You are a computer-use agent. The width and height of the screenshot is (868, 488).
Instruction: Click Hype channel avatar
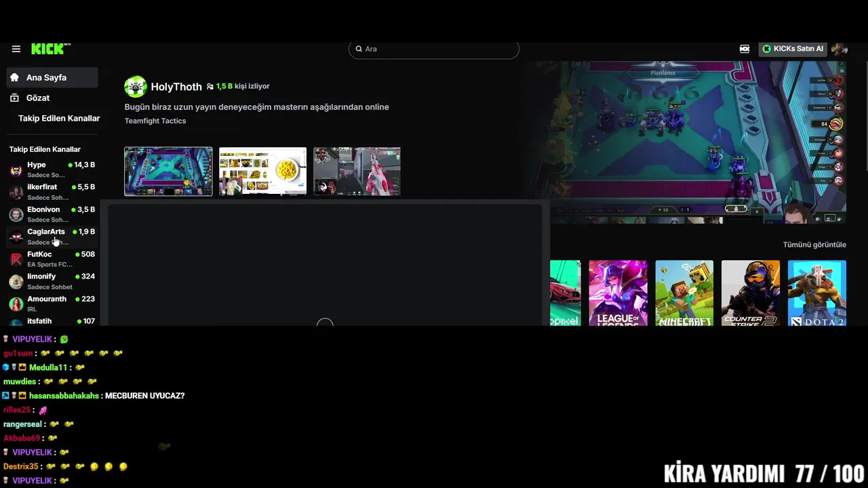16,170
